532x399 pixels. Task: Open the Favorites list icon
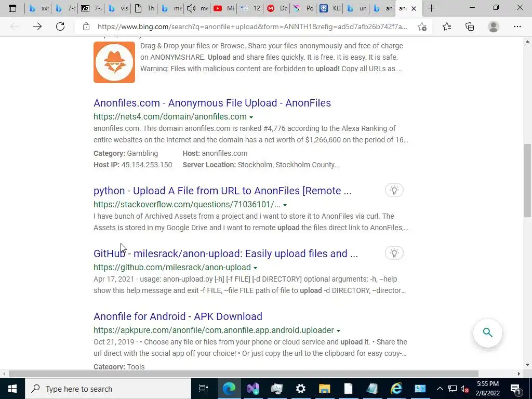(447, 26)
